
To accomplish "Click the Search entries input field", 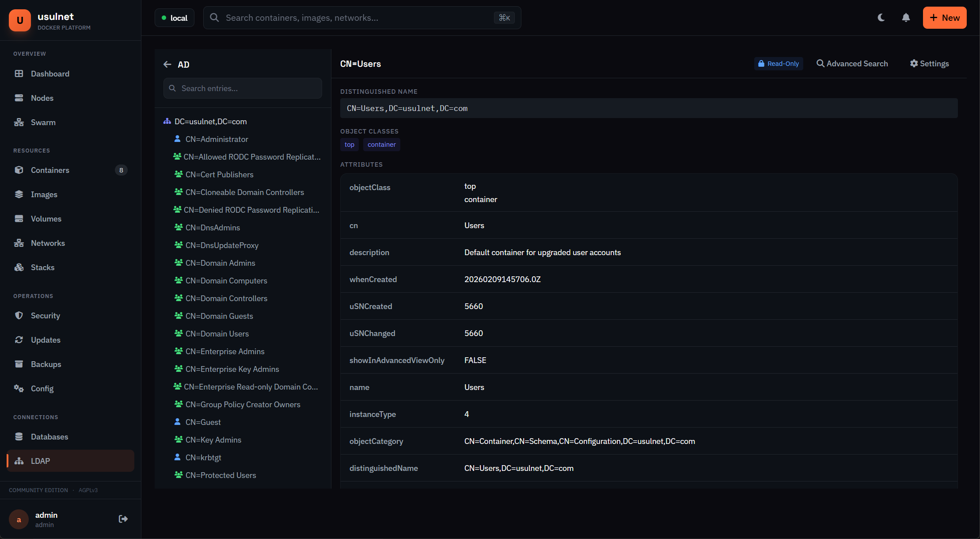I will 242,88.
